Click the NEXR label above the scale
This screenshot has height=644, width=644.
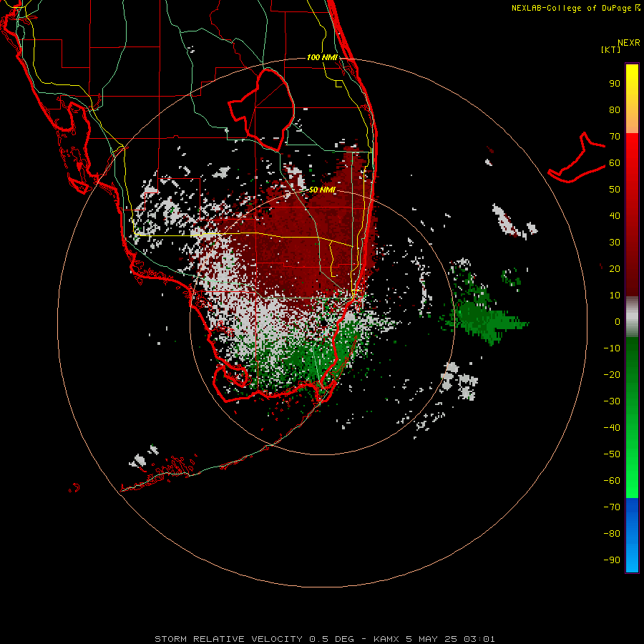[629, 43]
